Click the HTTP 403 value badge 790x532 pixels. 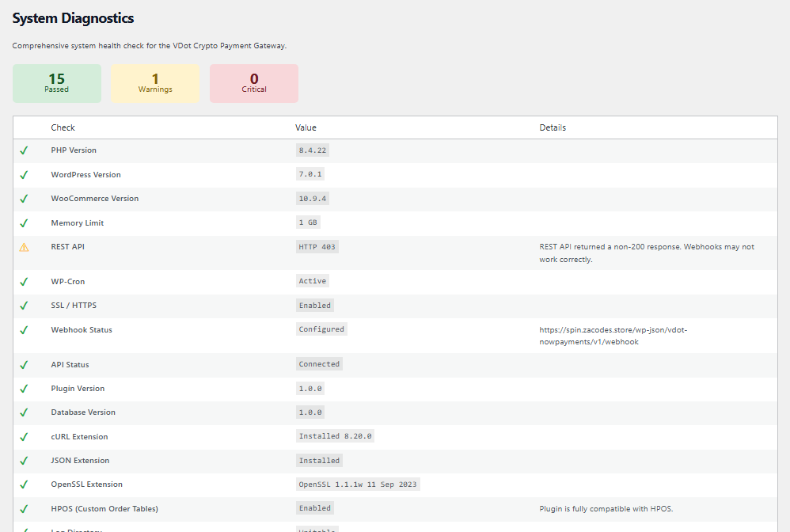click(x=317, y=247)
